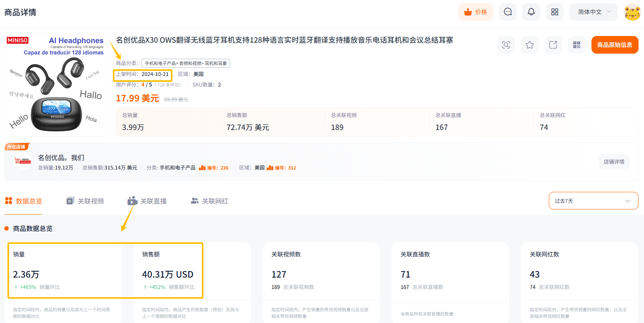
Task: Open product in external link icon
Action: click(553, 45)
